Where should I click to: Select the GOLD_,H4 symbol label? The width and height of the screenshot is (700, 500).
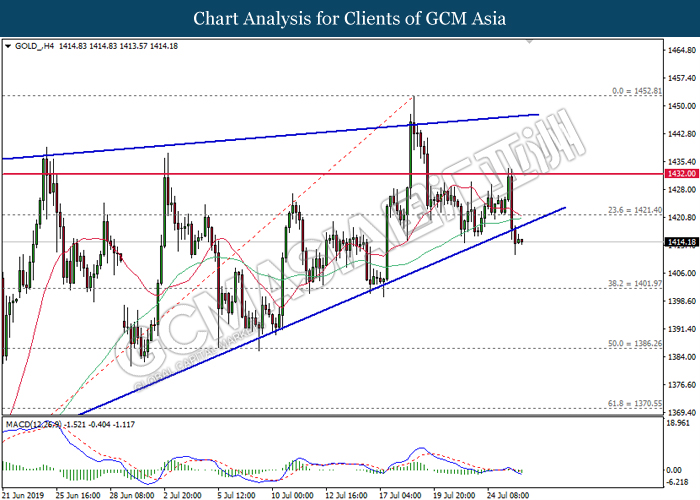[x=32, y=46]
